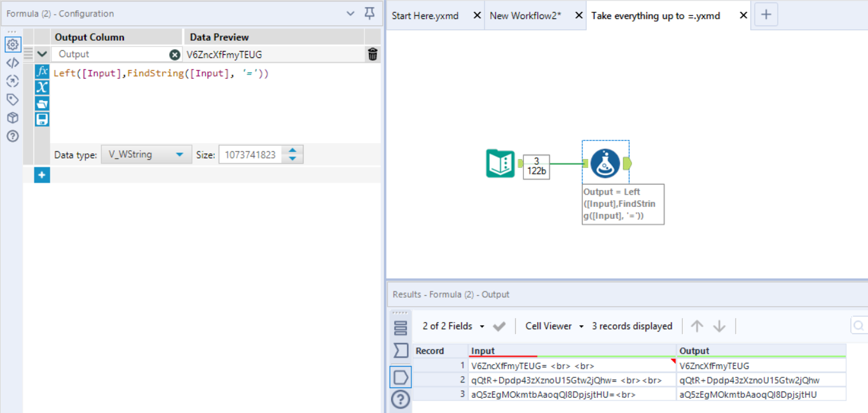Click the X columns and constants icon

(x=41, y=87)
